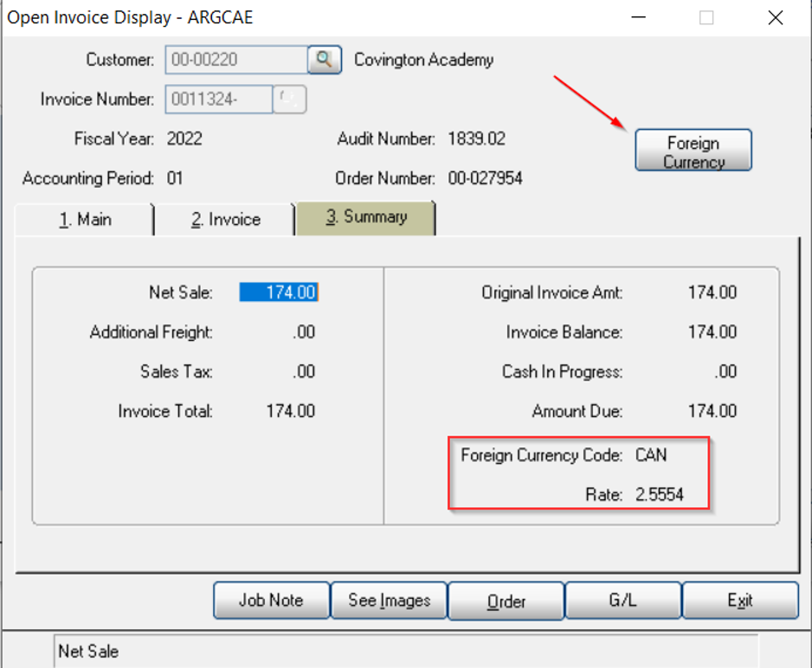Click the Rate value 2.5554
Viewport: 812px width, 668px height.
pyautogui.click(x=660, y=495)
